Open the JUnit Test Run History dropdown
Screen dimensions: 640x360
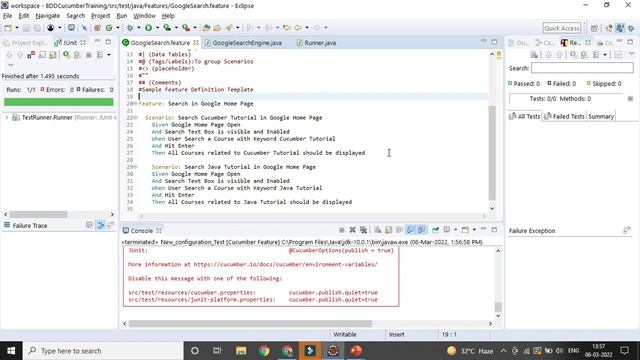[109, 55]
